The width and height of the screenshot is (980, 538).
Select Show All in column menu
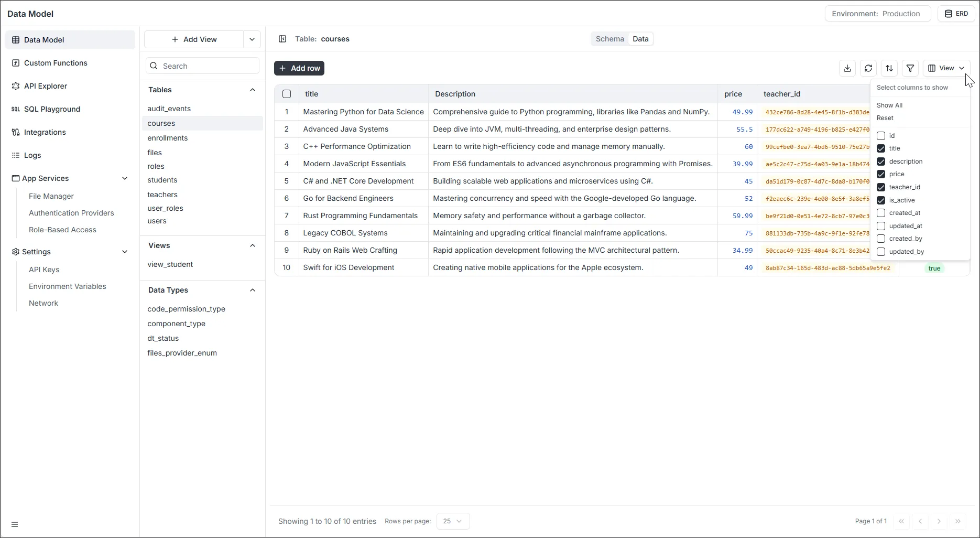pyautogui.click(x=889, y=105)
